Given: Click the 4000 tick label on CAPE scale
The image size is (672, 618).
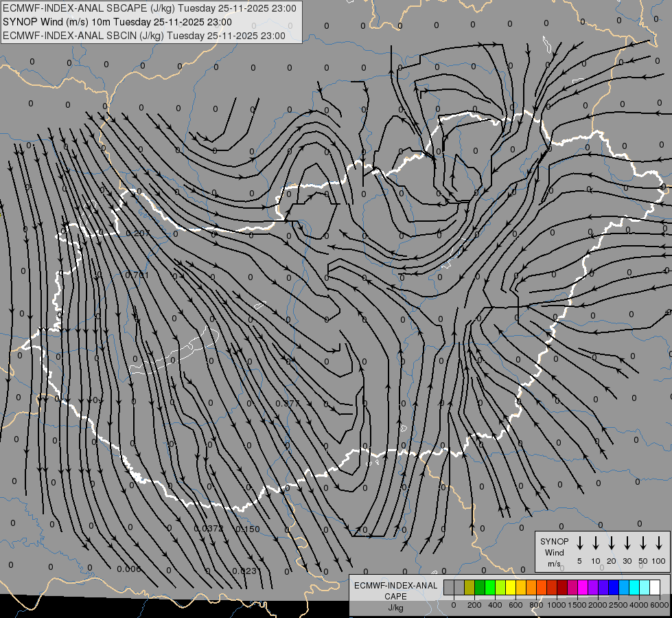Looking at the screenshot, I should [x=639, y=605].
